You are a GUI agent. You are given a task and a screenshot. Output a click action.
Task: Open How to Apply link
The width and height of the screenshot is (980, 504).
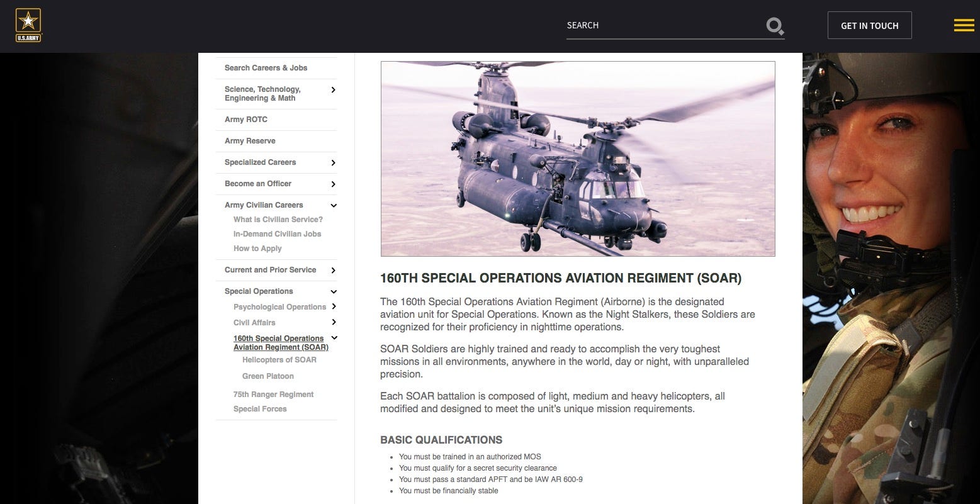(257, 249)
